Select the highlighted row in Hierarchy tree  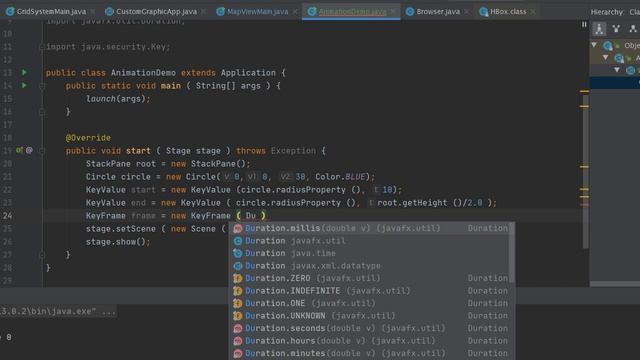(x=615, y=83)
